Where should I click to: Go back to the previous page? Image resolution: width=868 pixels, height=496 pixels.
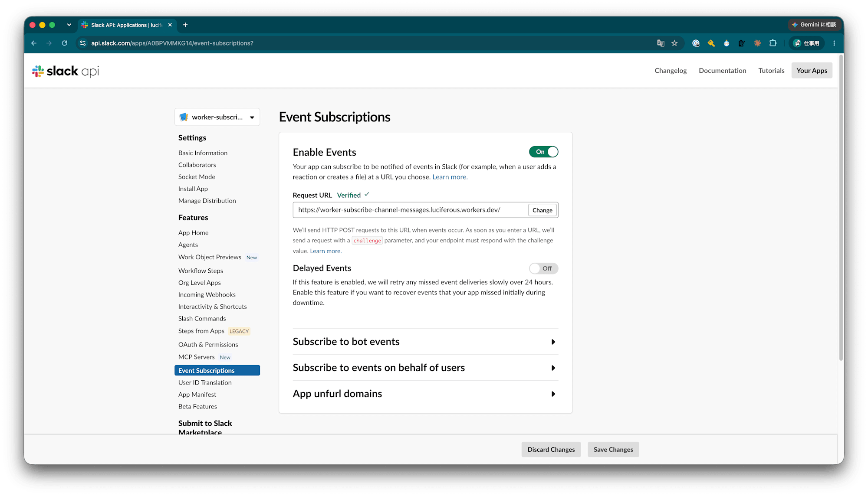point(34,43)
